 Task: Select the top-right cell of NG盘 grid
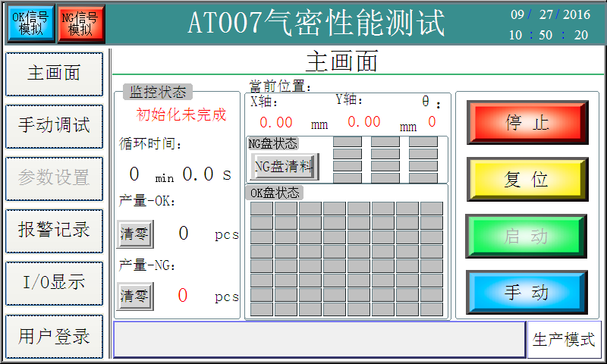point(423,142)
